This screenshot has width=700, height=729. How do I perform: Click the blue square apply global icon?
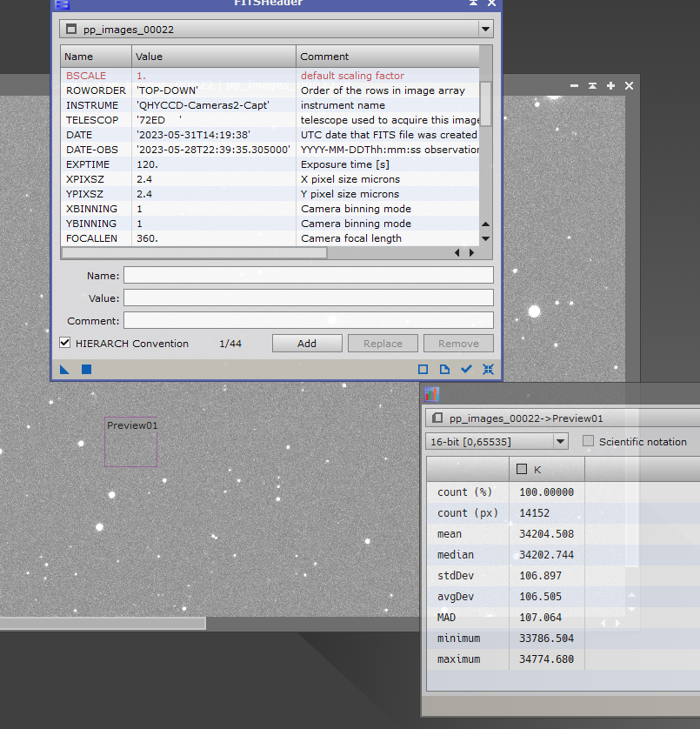(x=86, y=369)
